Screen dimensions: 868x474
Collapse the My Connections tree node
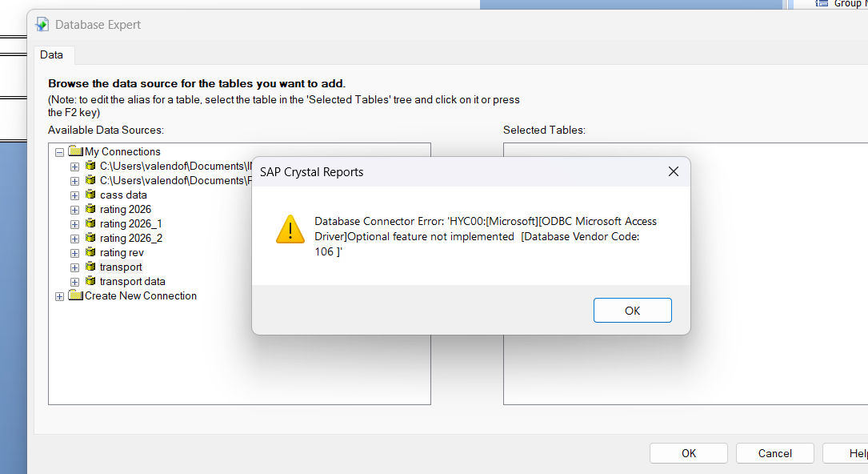(59, 152)
